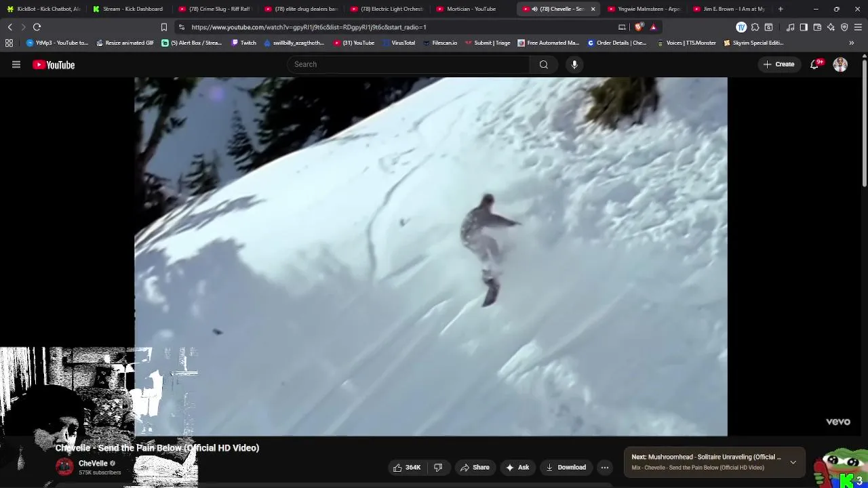Screen dimensions: 868x488
Task: Open Leo AI sparkle icon
Action: [831, 27]
